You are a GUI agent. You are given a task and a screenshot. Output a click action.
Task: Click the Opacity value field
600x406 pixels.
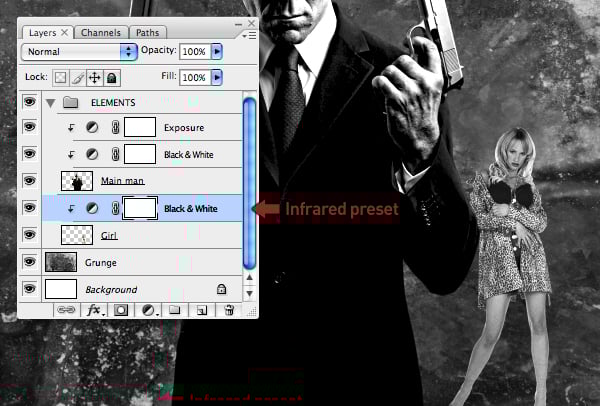[x=195, y=51]
